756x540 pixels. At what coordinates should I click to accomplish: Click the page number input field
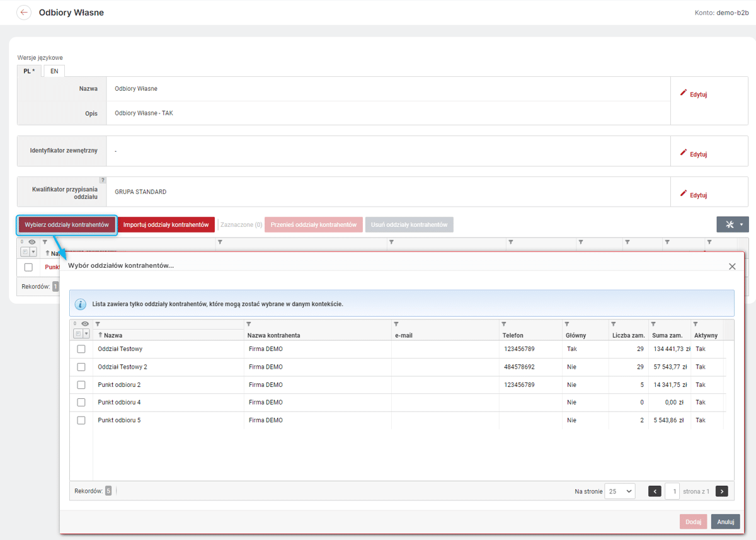click(672, 491)
